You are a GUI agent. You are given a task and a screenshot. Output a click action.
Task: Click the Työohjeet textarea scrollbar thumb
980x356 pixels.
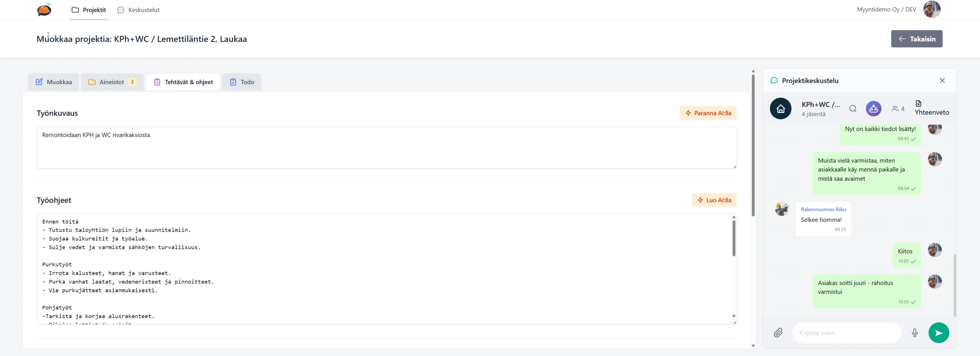(x=733, y=238)
